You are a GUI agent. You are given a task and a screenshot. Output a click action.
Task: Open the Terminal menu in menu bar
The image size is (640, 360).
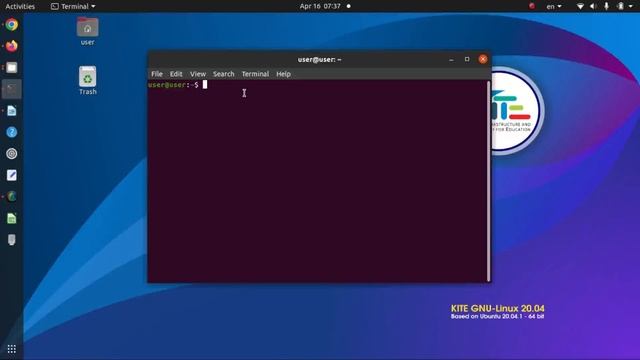point(255,74)
